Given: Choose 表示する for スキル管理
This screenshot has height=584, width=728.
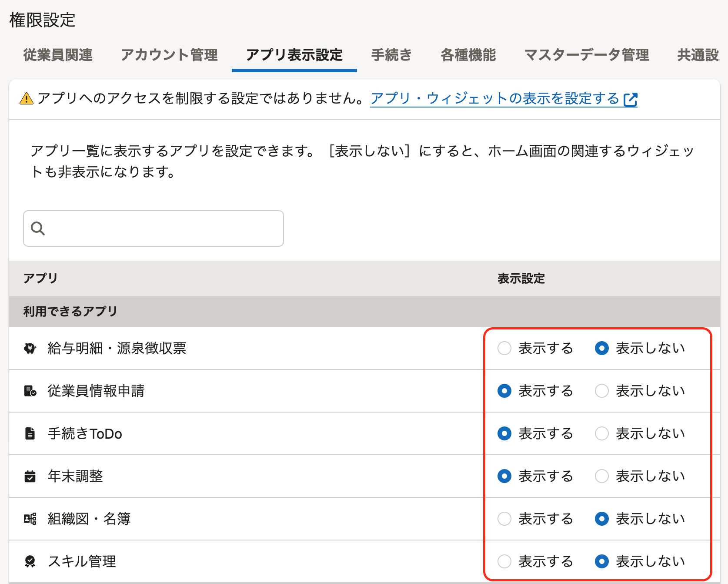Looking at the screenshot, I should pos(504,561).
